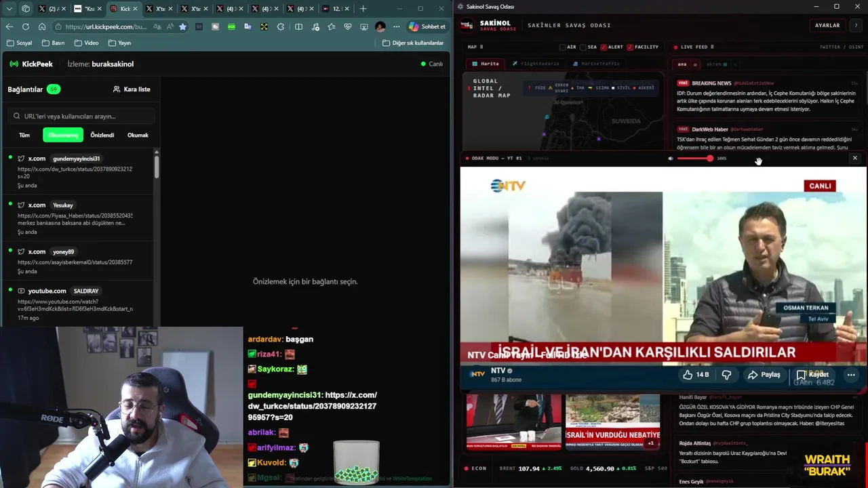Click Paylaş to share the NTV video
The image size is (868, 488).
(764, 374)
